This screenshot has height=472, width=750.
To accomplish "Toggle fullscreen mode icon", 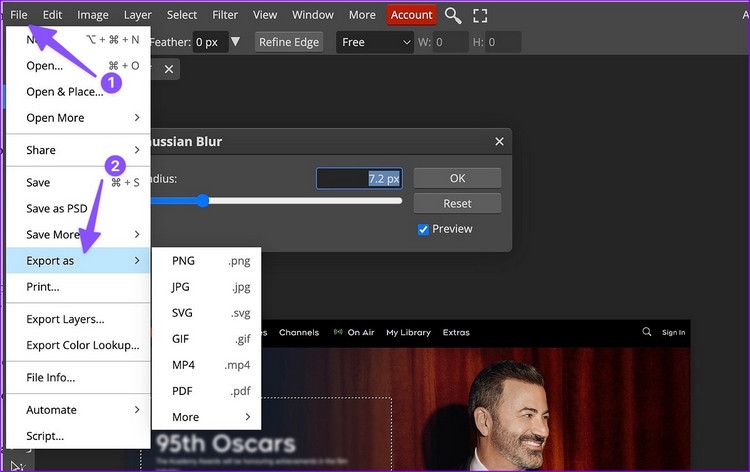I will [x=480, y=16].
